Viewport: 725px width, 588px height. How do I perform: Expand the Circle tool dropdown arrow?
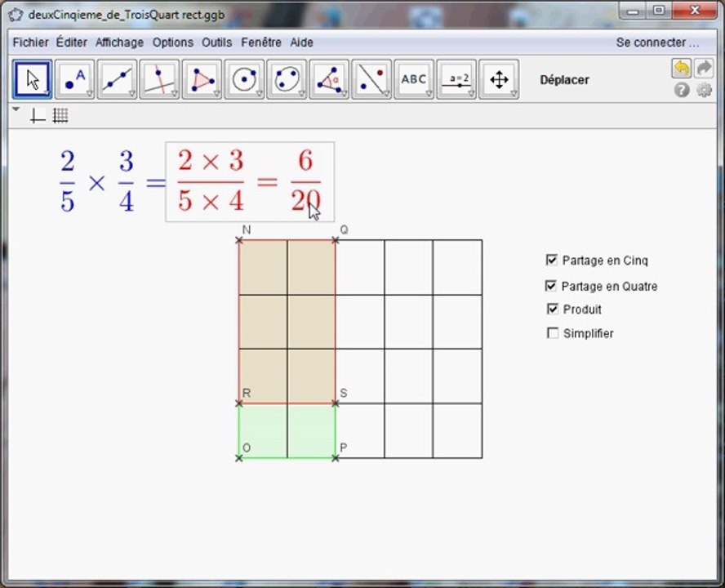(260, 94)
